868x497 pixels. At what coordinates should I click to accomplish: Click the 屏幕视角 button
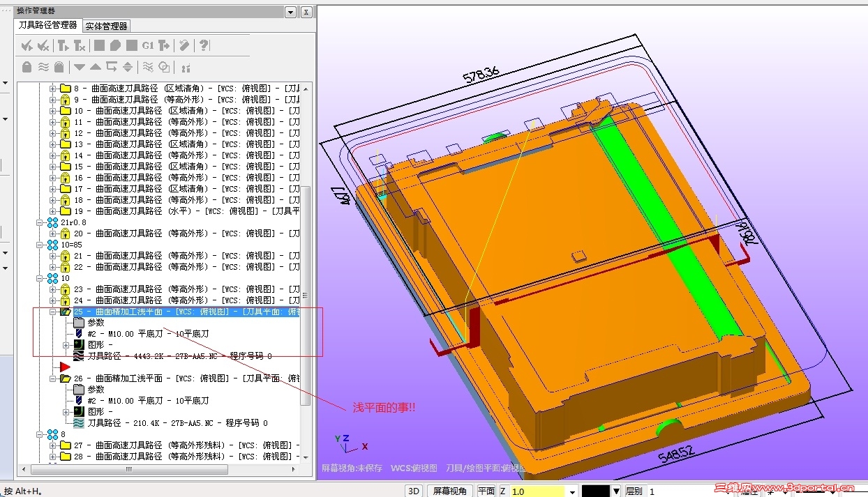pyautogui.click(x=450, y=491)
